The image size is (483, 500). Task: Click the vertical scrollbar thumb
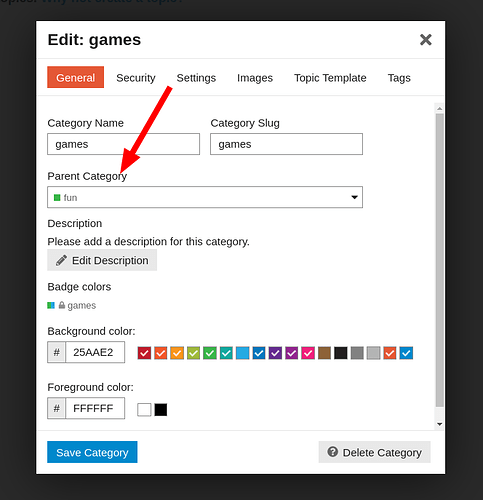pyautogui.click(x=439, y=260)
